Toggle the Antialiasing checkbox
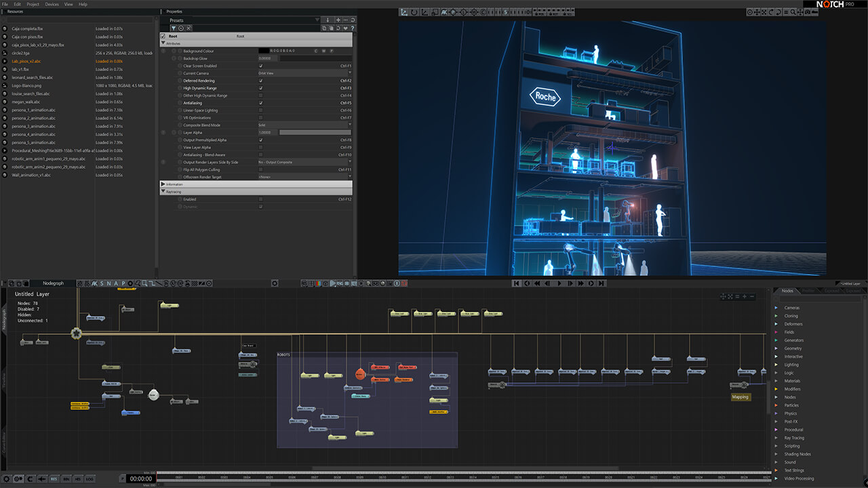The width and height of the screenshot is (868, 488). (x=261, y=103)
